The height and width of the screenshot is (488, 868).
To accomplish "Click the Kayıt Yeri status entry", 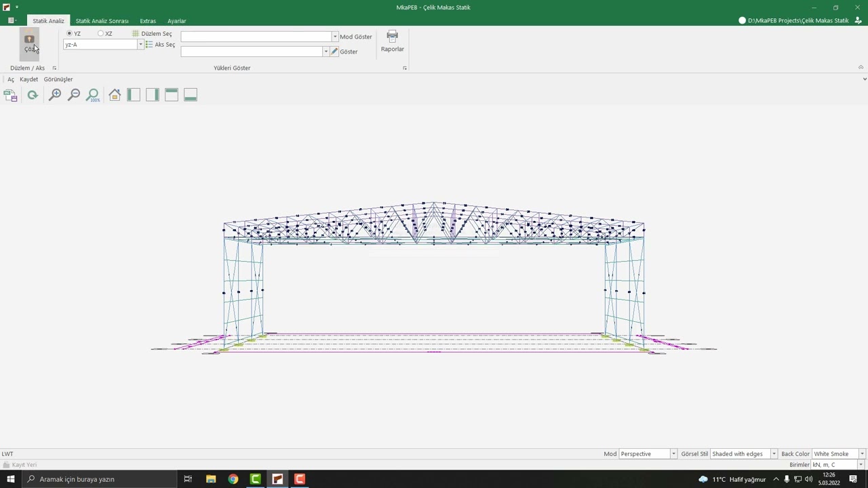I will [x=20, y=465].
